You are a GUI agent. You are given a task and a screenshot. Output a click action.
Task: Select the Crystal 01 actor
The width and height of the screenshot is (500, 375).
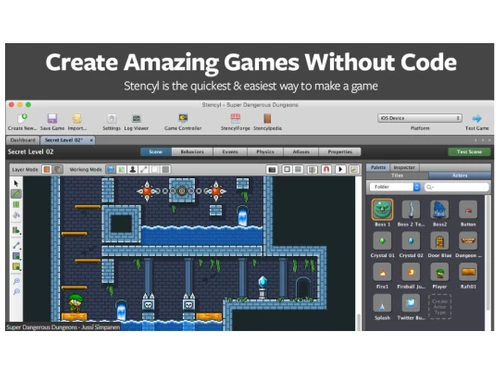382,240
